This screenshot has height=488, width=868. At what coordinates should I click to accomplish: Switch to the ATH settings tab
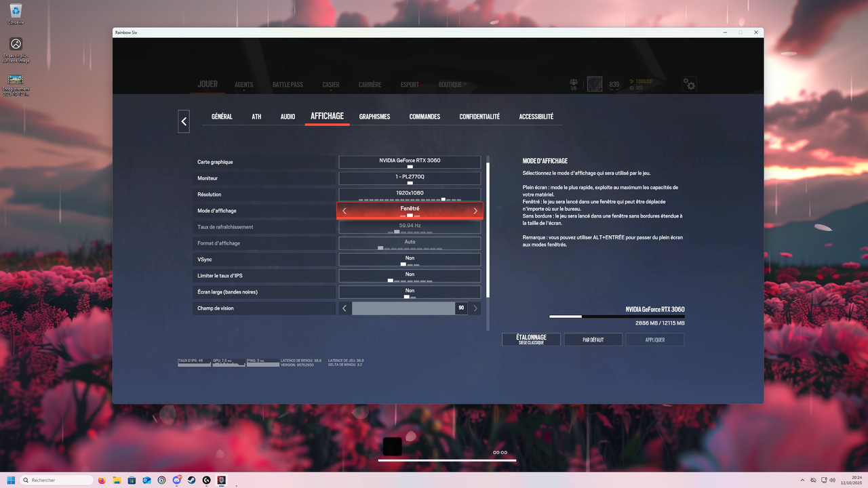point(256,117)
